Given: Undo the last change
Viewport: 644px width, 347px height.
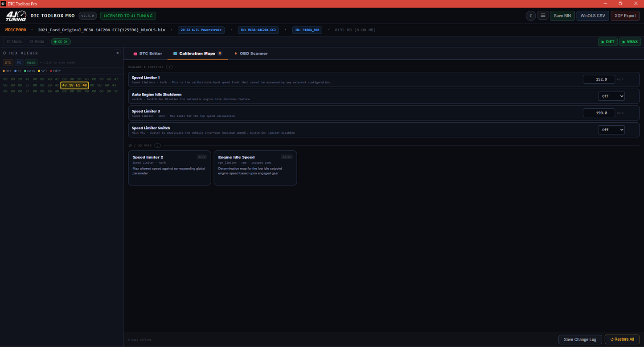Looking at the screenshot, I should (14, 41).
